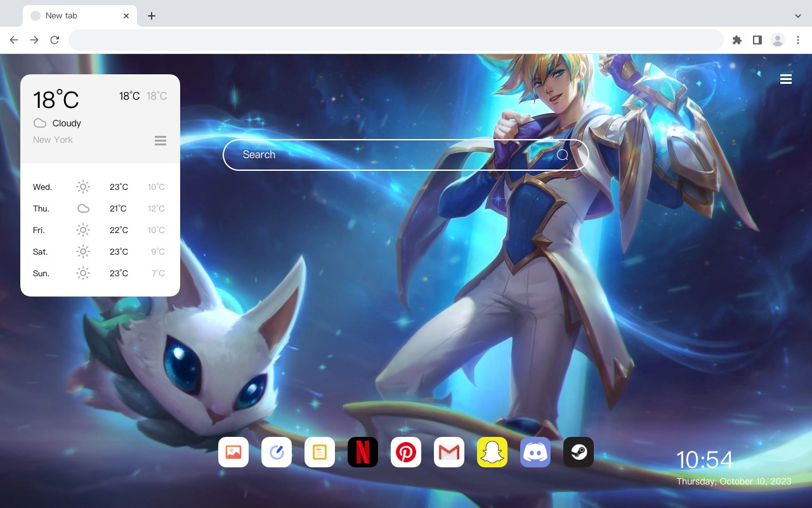Viewport: 812px width, 508px height.
Task: Open the page hamburger menu at top right
Action: pos(786,79)
